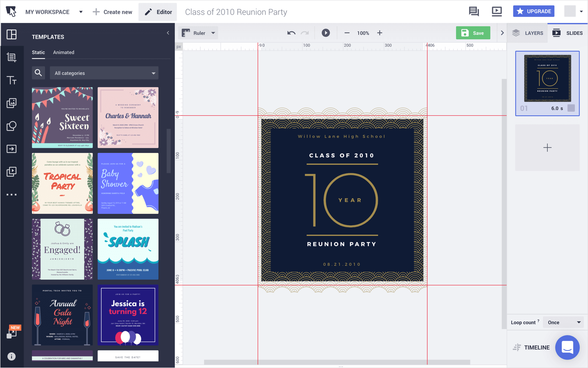
Task: Increase zoom with the plus control
Action: [379, 33]
